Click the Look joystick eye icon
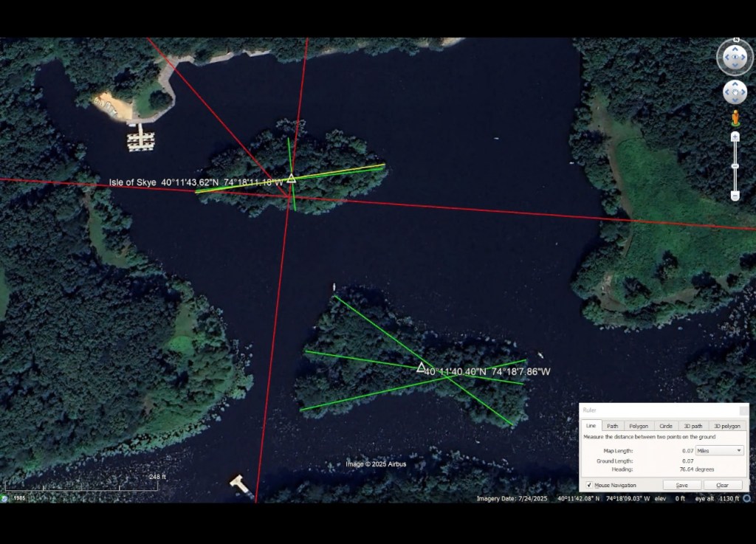Screen dimensions: 756x544 click(x=735, y=56)
